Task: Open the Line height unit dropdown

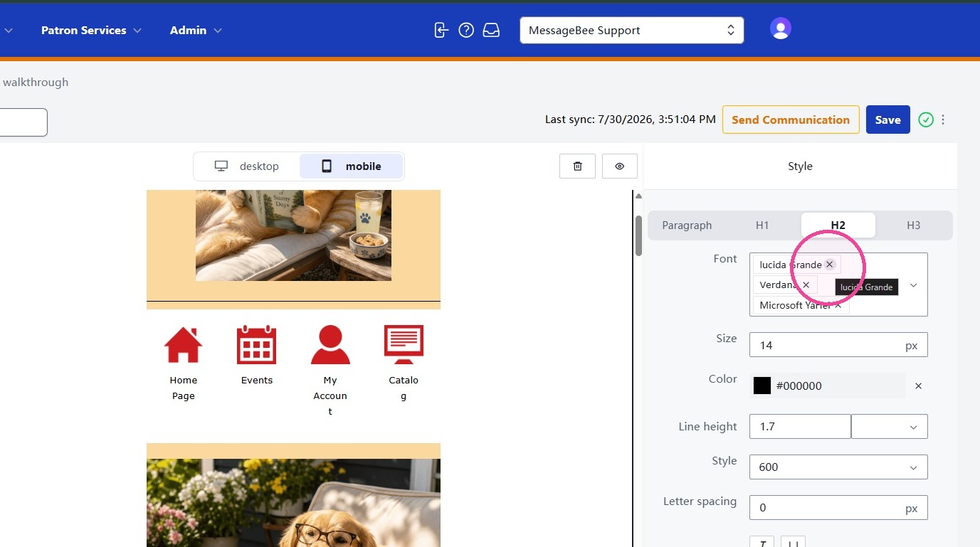Action: click(890, 426)
